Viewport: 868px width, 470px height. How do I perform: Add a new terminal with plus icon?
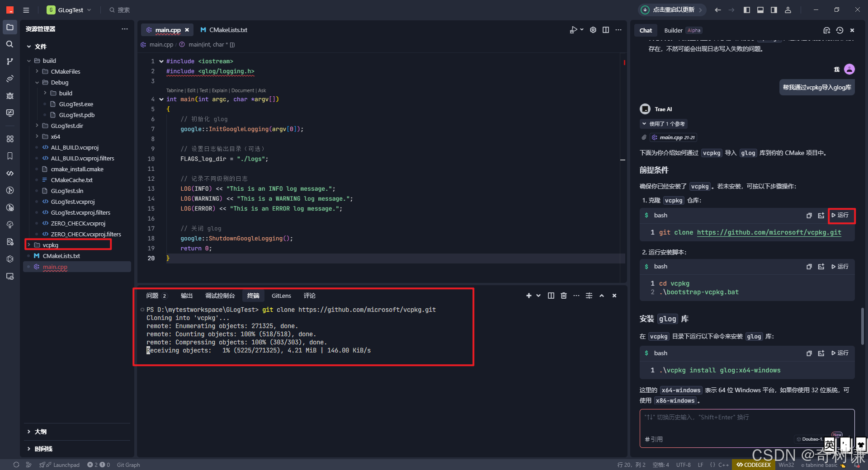(528, 296)
